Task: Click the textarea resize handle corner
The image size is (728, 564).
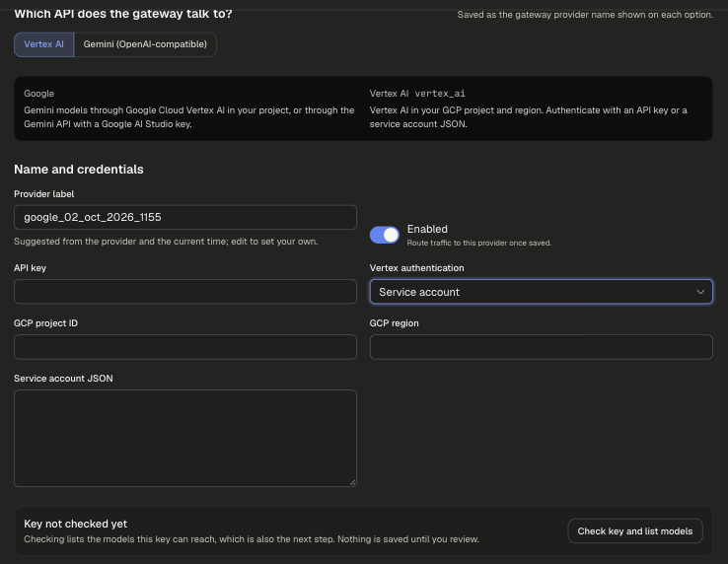Action: point(352,482)
